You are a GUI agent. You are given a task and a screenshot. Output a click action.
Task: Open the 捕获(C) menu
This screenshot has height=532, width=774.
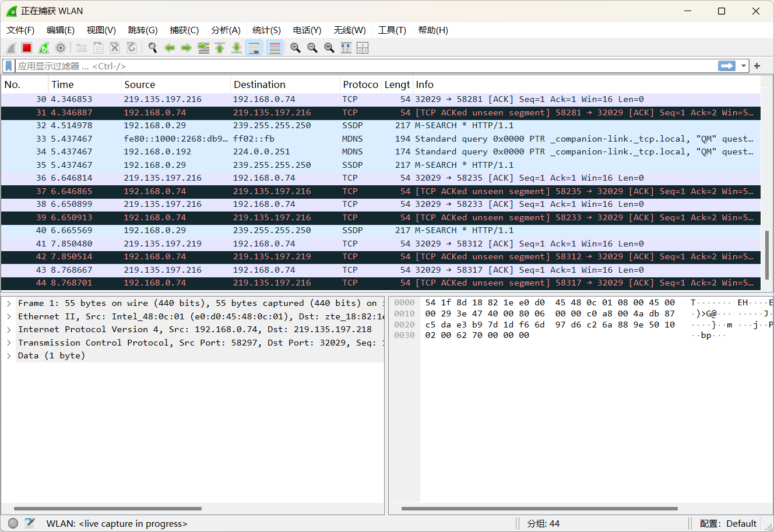[184, 30]
